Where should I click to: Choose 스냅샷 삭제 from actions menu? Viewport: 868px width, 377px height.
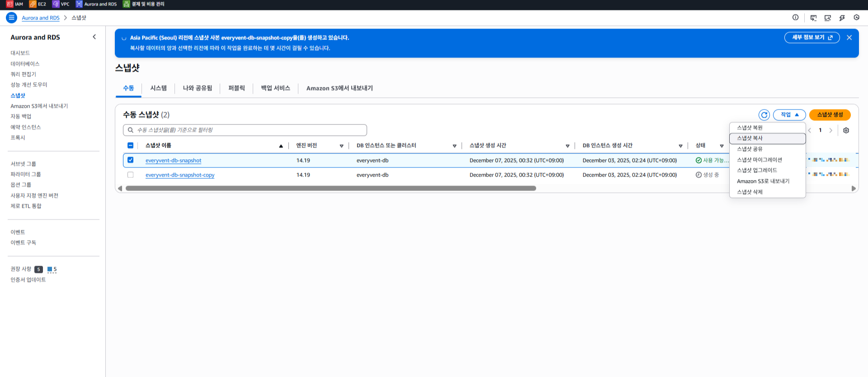(x=767, y=192)
